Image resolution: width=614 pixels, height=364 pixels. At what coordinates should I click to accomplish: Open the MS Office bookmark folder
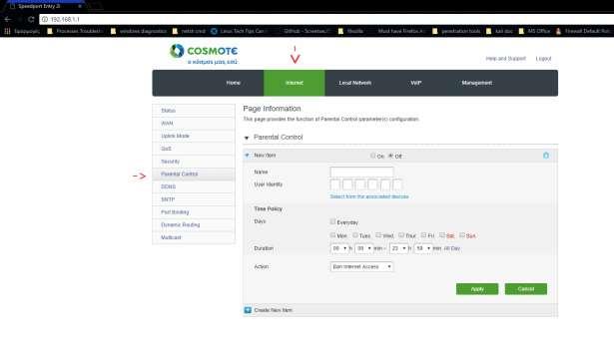pyautogui.click(x=534, y=31)
